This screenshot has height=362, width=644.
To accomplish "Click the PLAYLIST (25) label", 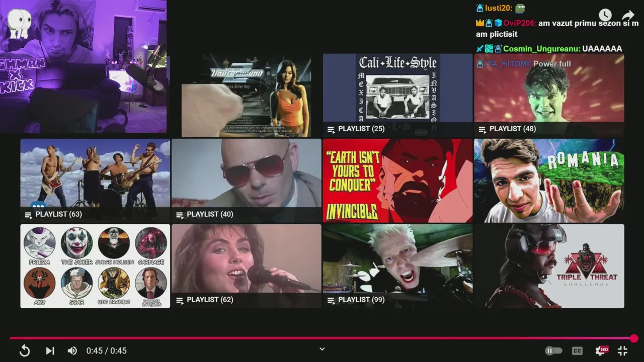I will (361, 129).
